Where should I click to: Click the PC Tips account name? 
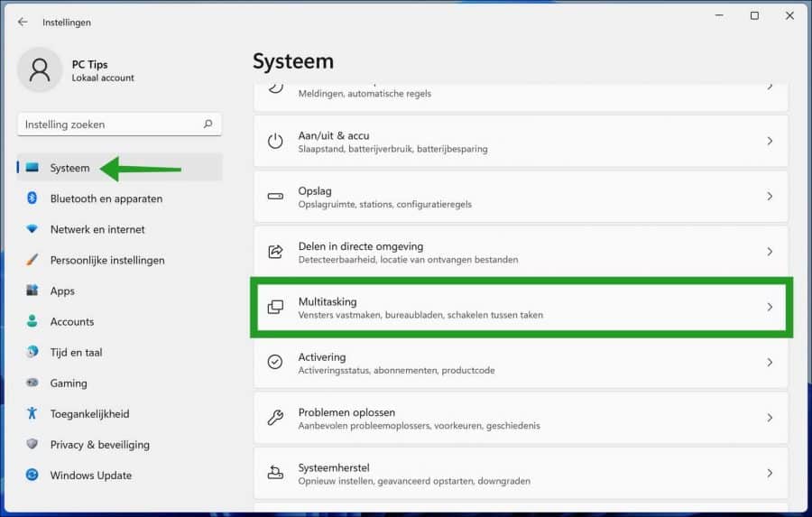[89, 64]
